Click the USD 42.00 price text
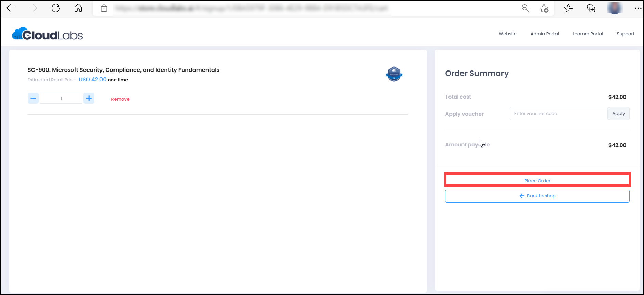 point(93,79)
